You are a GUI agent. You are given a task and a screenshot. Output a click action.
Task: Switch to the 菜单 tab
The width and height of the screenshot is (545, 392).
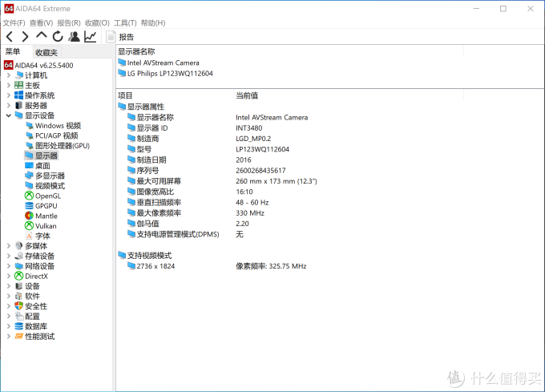pyautogui.click(x=13, y=52)
